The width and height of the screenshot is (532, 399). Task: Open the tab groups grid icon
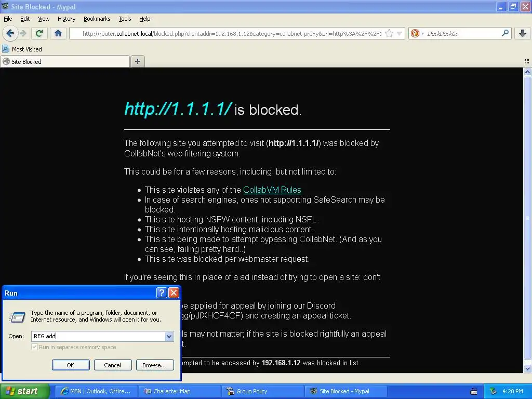pyautogui.click(x=527, y=61)
